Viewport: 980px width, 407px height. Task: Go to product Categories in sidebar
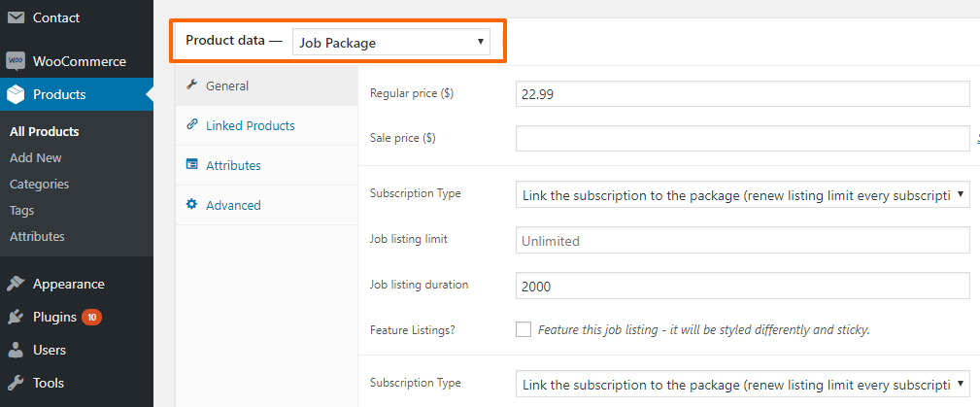coord(40,185)
